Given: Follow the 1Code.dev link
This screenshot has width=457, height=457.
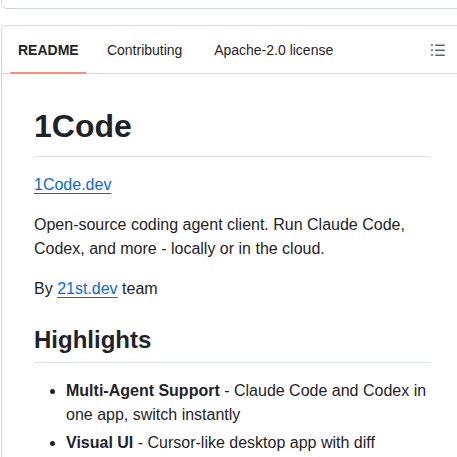Looking at the screenshot, I should click(73, 185).
